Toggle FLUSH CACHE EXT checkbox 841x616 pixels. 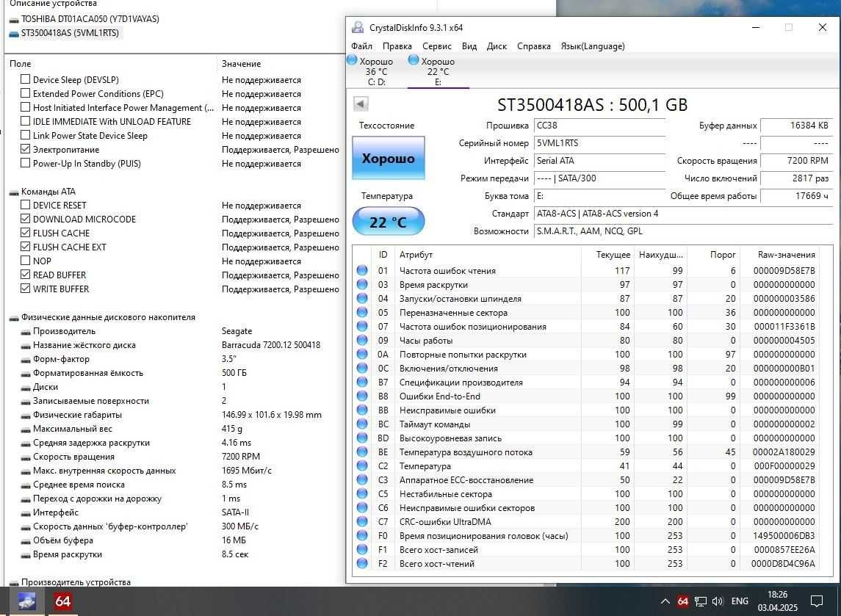[x=25, y=246]
